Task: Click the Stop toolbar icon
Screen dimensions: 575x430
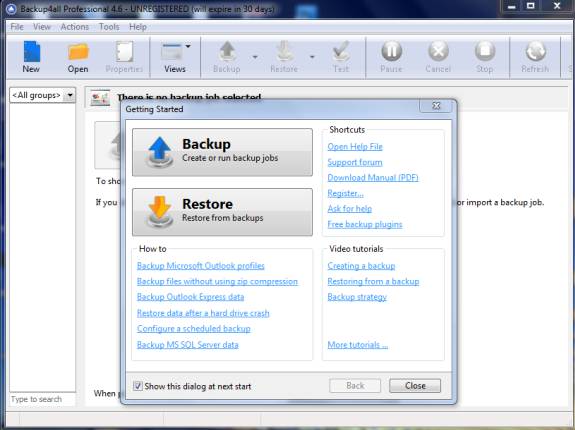Action: [x=485, y=51]
